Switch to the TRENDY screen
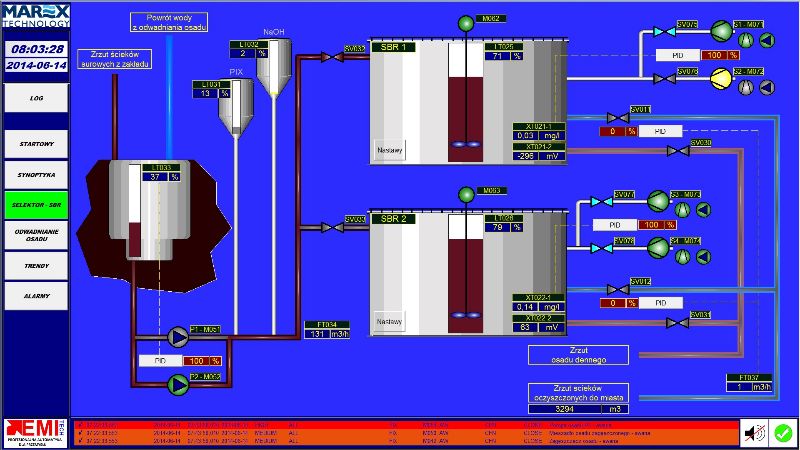Image resolution: width=800 pixels, height=450 pixels. [36, 266]
